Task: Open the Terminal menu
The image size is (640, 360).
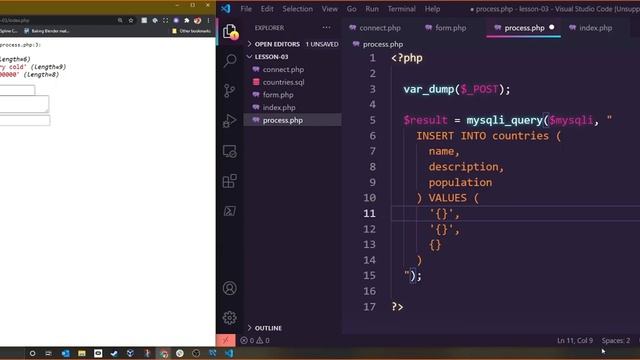Action: pyautogui.click(x=401, y=9)
